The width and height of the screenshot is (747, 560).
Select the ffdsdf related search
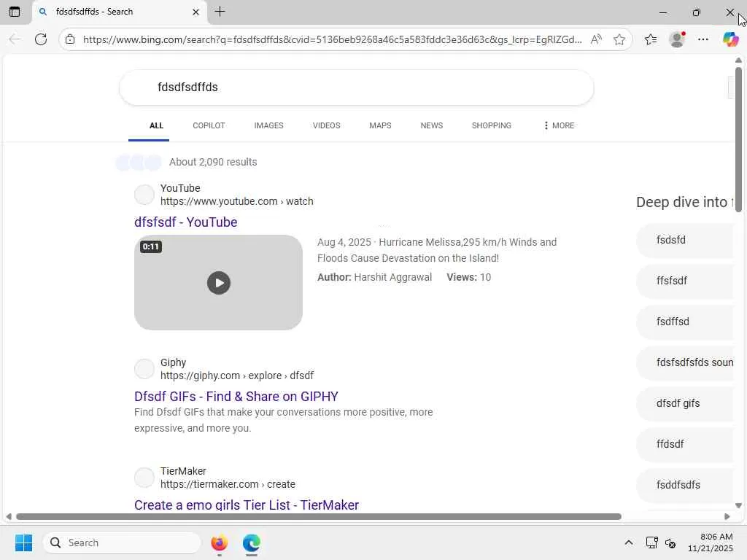tap(684, 444)
